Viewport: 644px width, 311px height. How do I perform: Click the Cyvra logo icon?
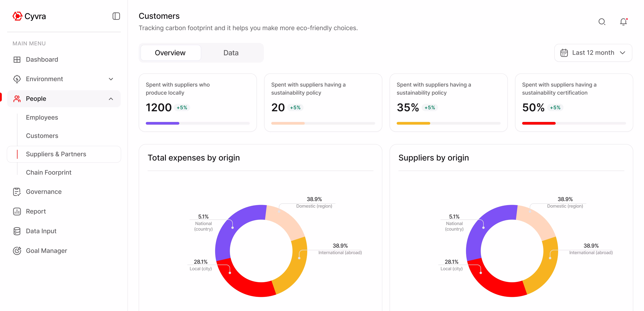17,16
